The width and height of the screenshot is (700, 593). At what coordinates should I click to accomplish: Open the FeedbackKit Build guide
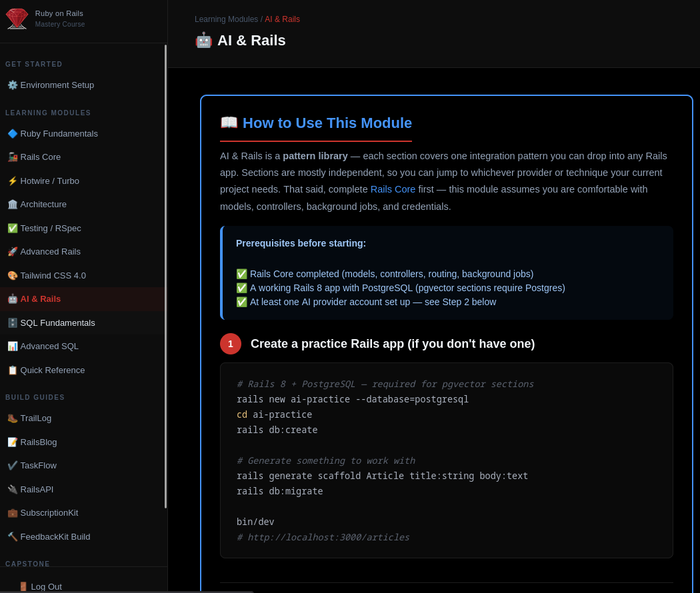82,536
